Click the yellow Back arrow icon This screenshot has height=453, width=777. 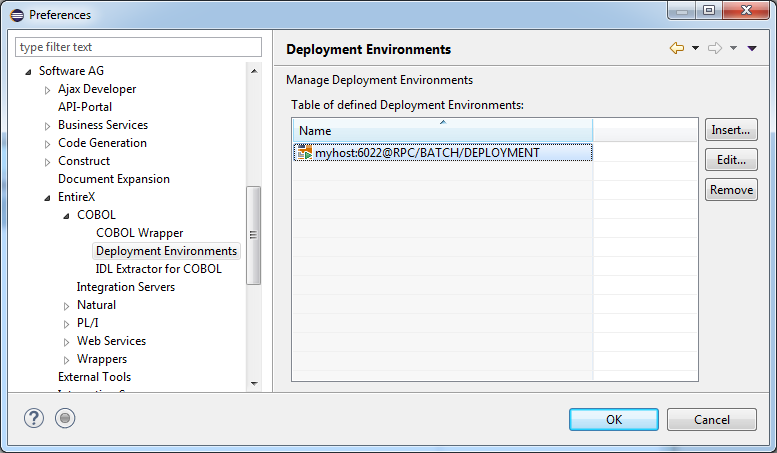coord(677,48)
